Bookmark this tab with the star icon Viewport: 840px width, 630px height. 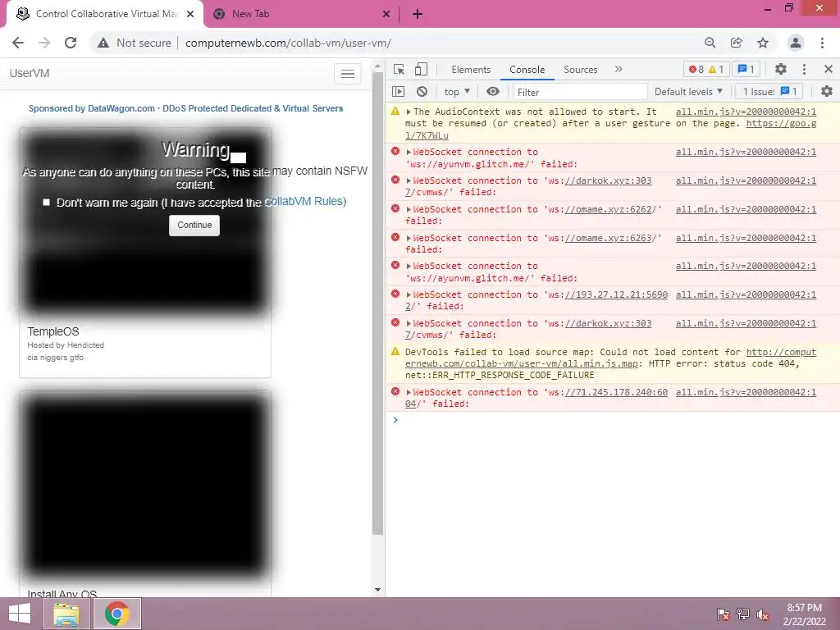[x=763, y=43]
